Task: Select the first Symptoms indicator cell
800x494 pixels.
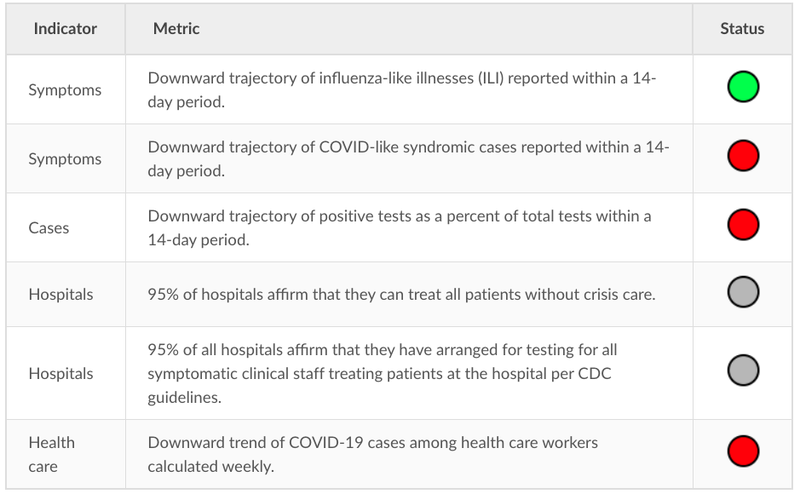Action: point(66,89)
